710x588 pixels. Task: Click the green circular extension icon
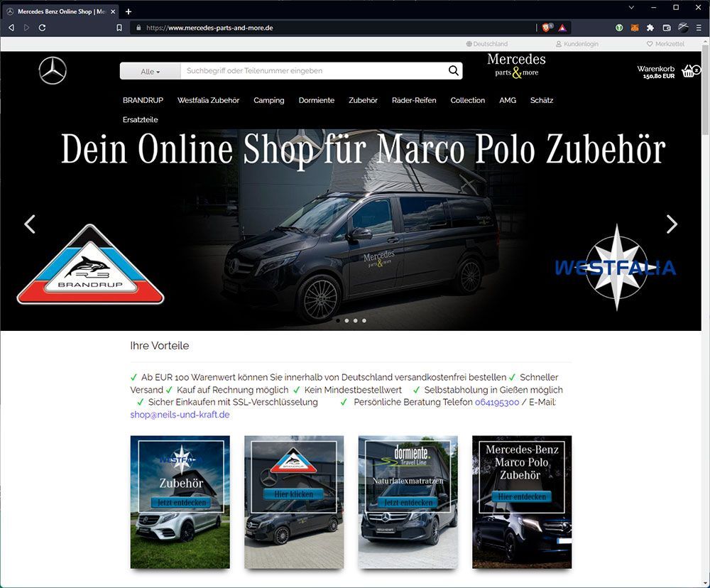pyautogui.click(x=619, y=28)
